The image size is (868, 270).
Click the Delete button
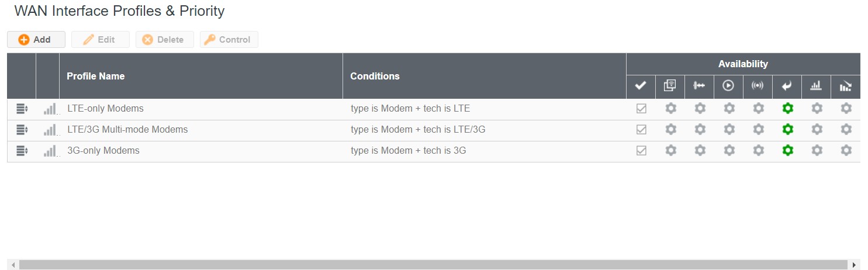pos(164,40)
